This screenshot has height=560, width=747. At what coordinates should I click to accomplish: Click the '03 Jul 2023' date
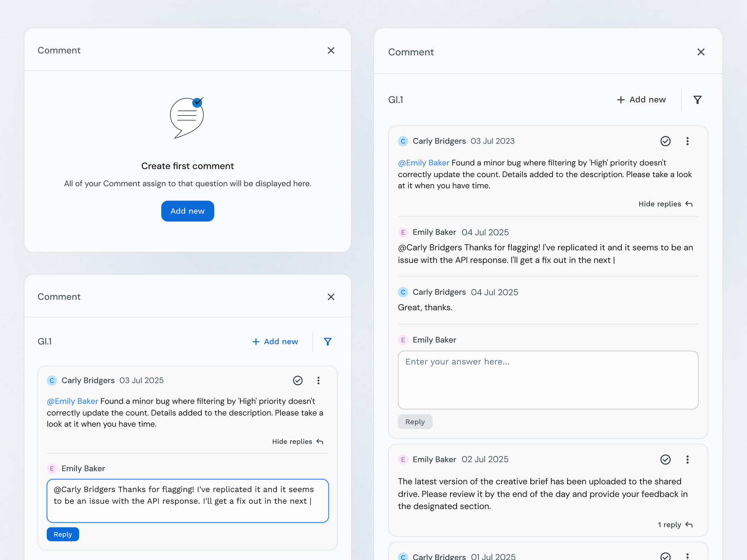coord(492,141)
